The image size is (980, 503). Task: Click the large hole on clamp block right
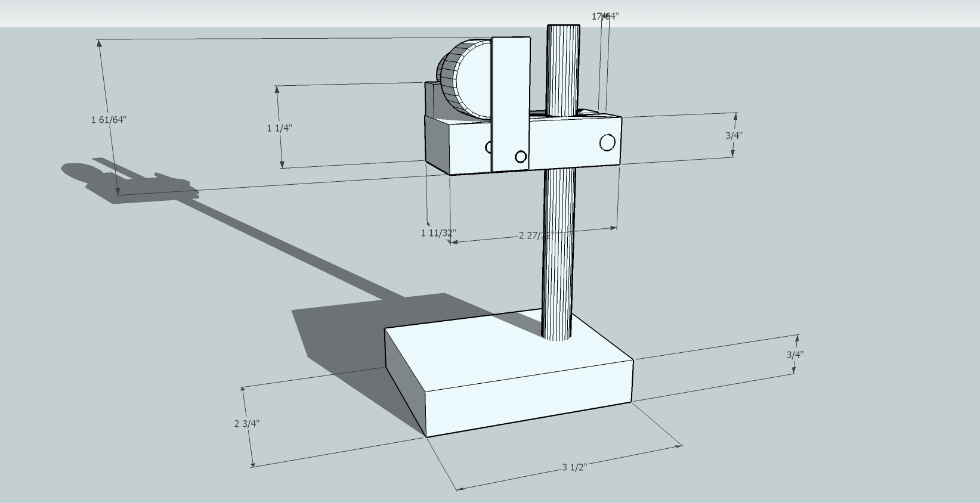[607, 142]
